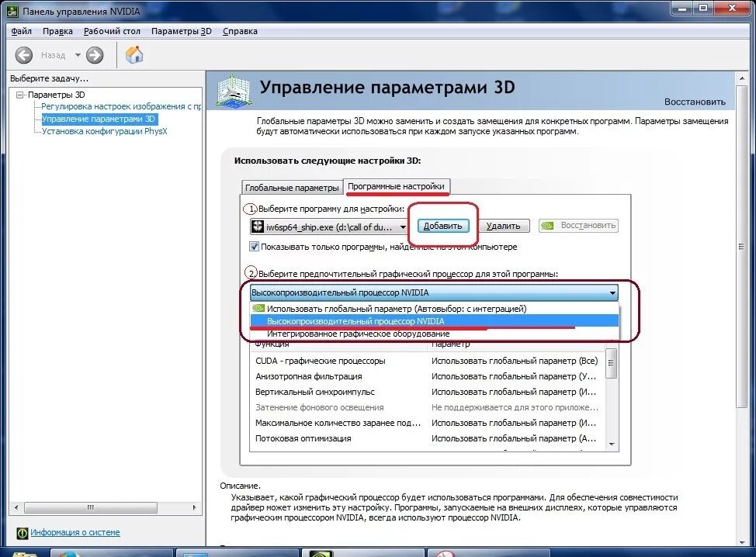756x557 pixels.
Task: Click the 3D settings header illustration icon
Action: click(234, 90)
